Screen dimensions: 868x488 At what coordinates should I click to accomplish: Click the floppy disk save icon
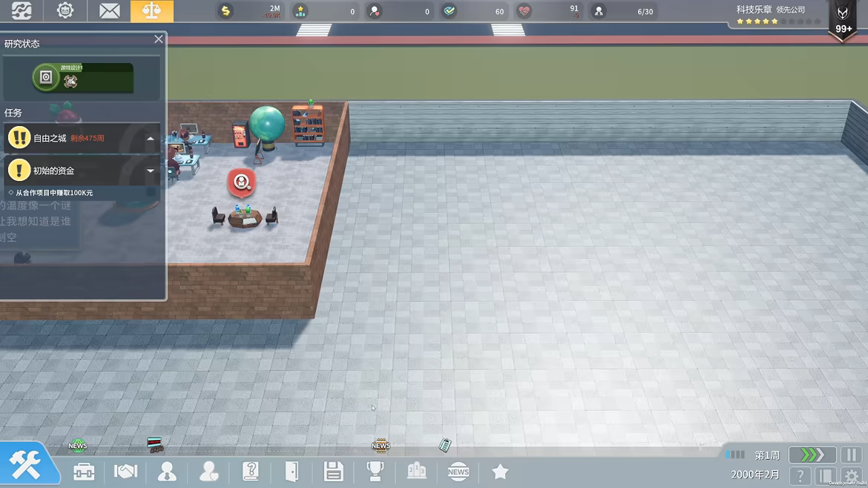click(x=333, y=472)
